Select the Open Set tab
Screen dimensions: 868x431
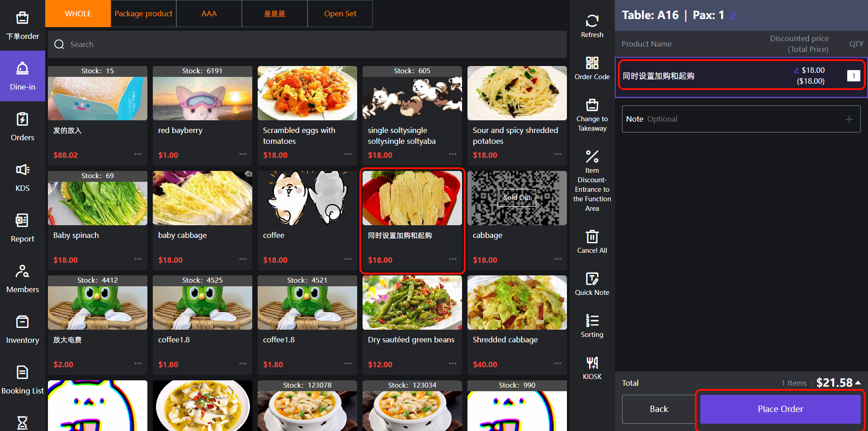pyautogui.click(x=340, y=14)
